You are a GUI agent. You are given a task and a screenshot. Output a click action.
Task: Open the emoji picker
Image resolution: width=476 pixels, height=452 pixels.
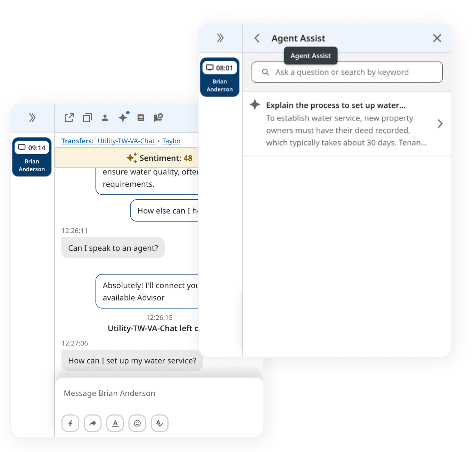tap(138, 423)
